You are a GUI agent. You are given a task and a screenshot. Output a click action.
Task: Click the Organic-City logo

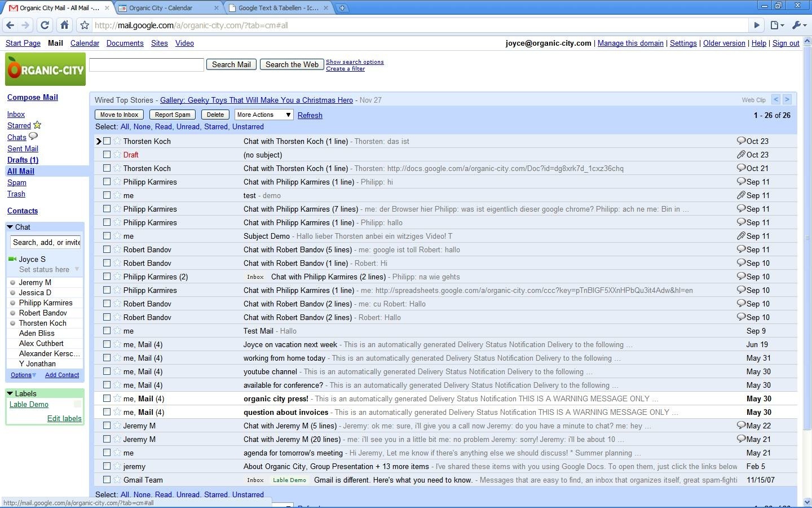pos(45,69)
